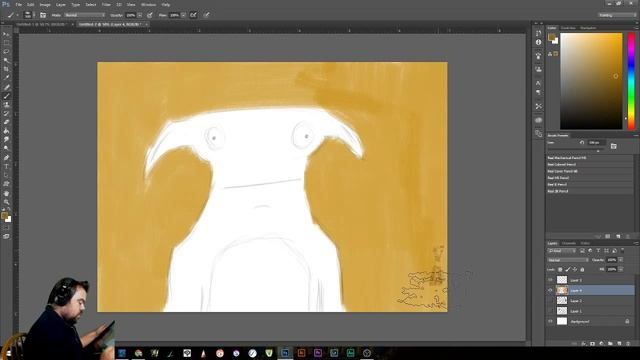Open the layer style fx menu
The image size is (640, 360).
(584, 344)
